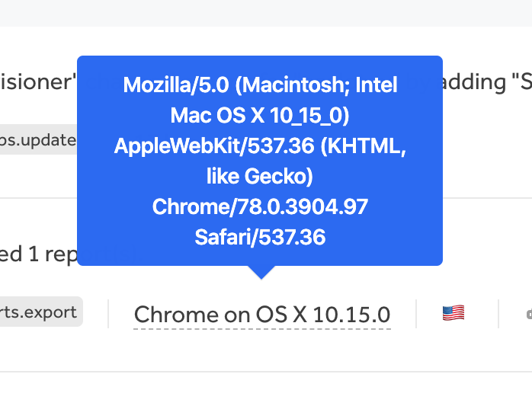Click the "ed 1 rep" activity text
The image size is (532, 406).
pyautogui.click(x=38, y=254)
